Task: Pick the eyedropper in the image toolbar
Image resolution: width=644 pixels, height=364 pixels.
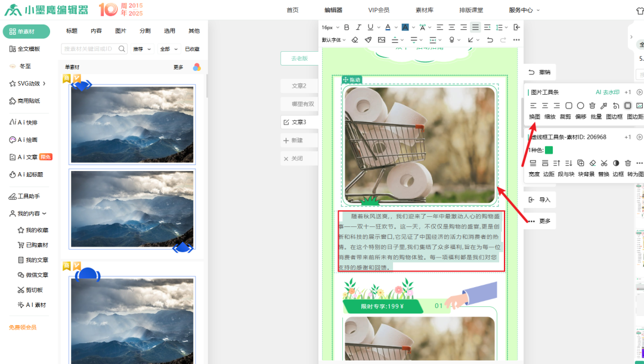Action: (603, 105)
